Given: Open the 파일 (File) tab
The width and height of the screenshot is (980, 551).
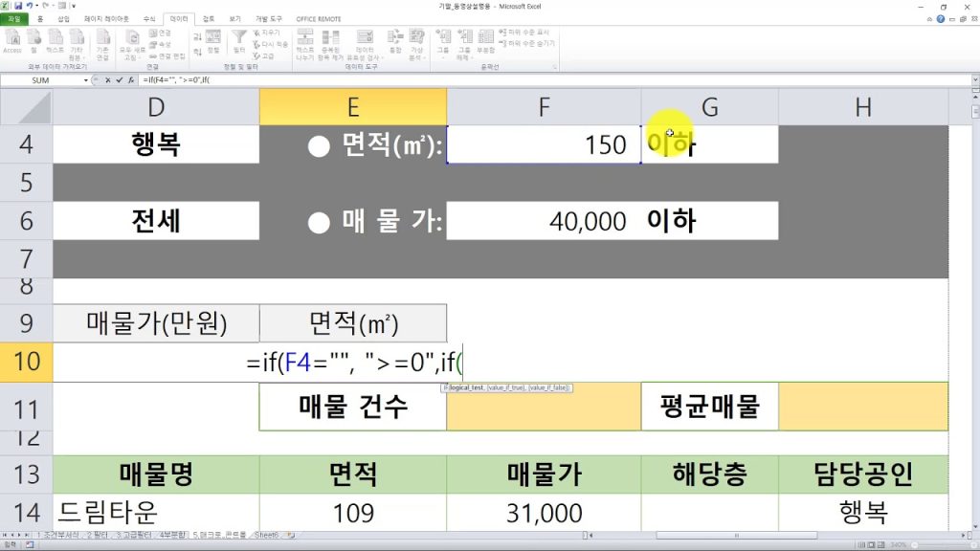Looking at the screenshot, I should pos(13,18).
